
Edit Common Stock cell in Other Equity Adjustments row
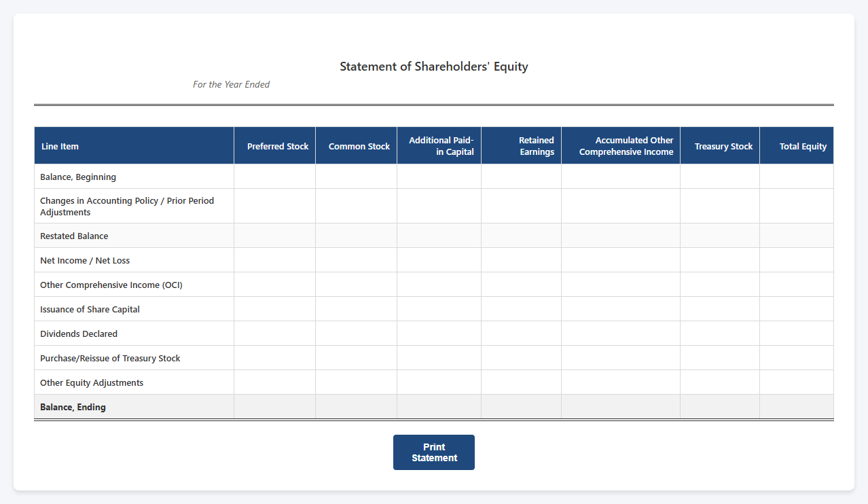point(357,382)
